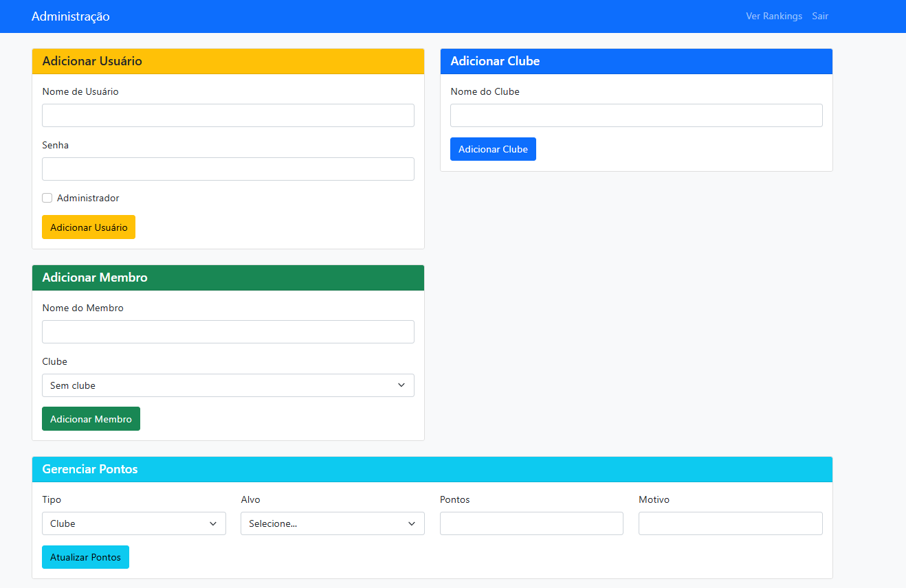906x588 pixels.
Task: Enable the Administrador checkbox
Action: tap(47, 198)
